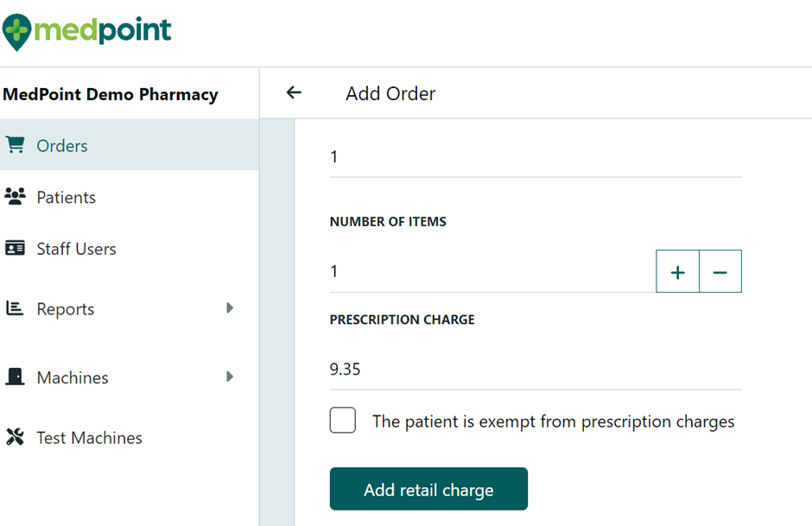Click the Reports chart icon
The height and width of the screenshot is (526, 812).
click(x=15, y=308)
